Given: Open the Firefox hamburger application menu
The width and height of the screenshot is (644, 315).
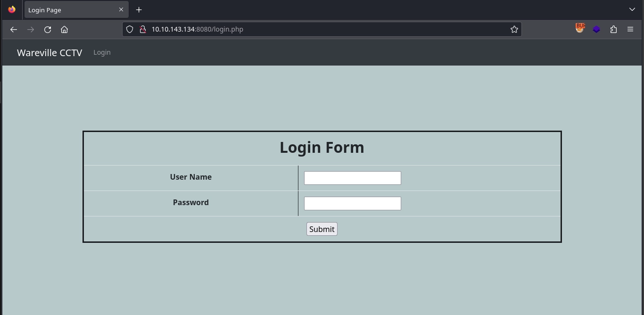Looking at the screenshot, I should point(630,29).
